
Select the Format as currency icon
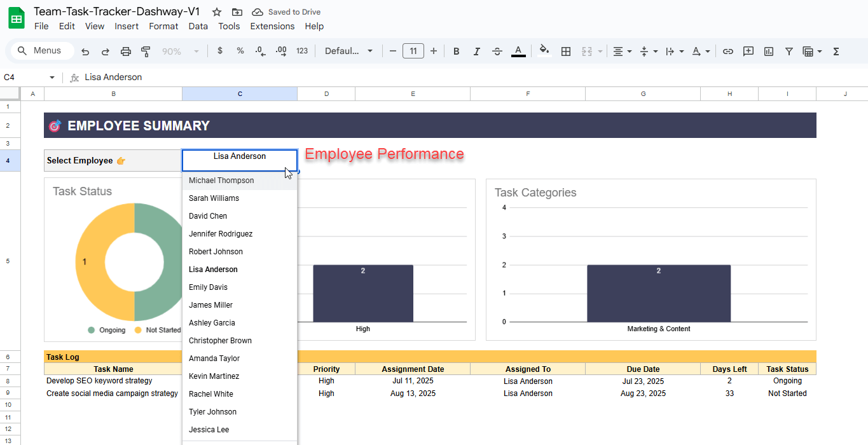219,51
